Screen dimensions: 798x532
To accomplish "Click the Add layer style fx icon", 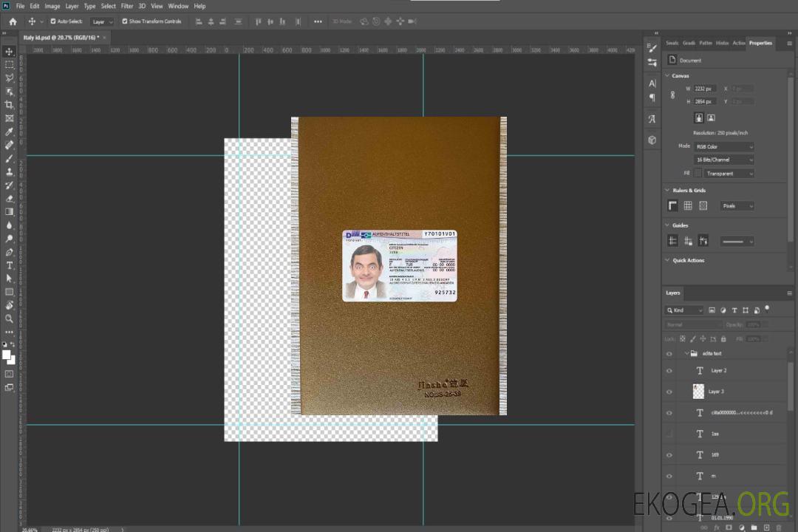I will [717, 528].
